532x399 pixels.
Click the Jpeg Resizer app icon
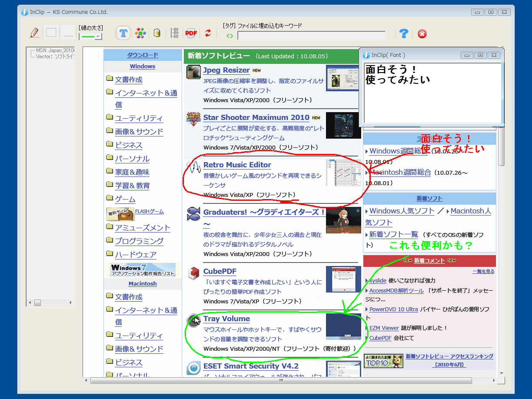tap(193, 72)
